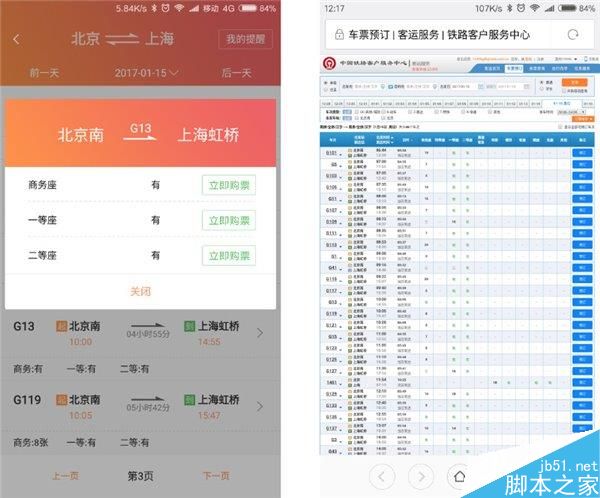600x498 pixels.
Task: Tap Wi-Fi icon in right status bar
Action: coord(535,8)
